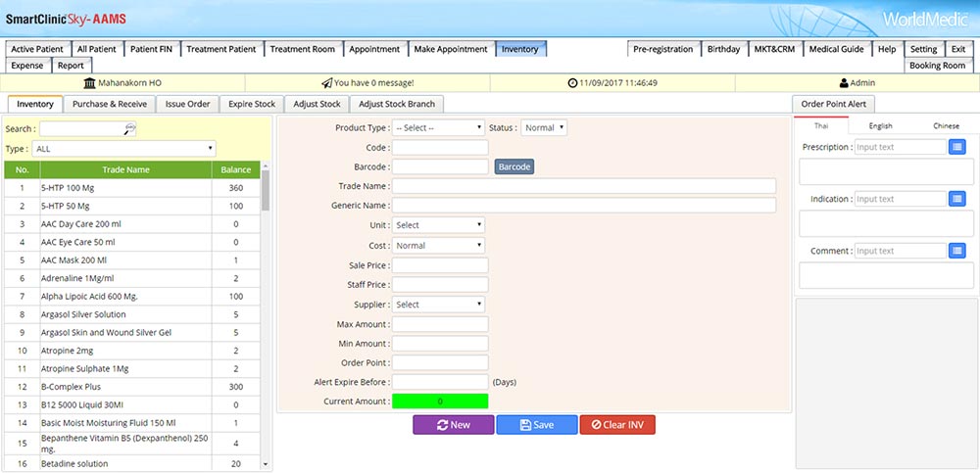Click the Mahanakorn HO branch icon
Image resolution: width=980 pixels, height=473 pixels.
(90, 83)
